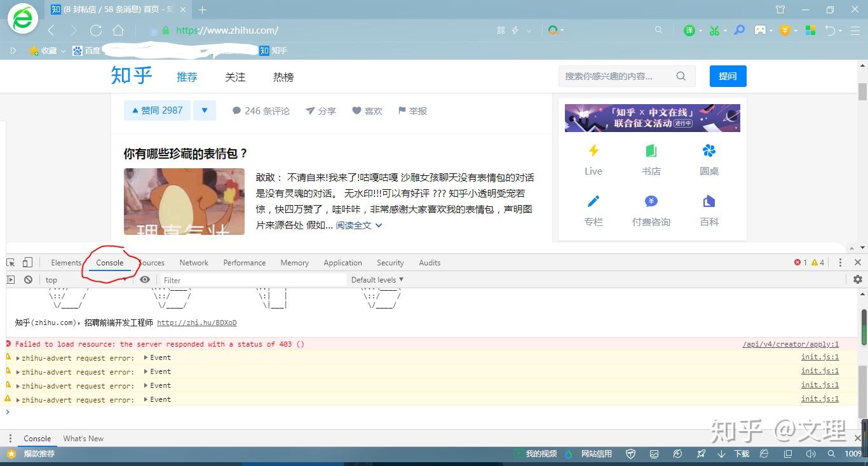The height and width of the screenshot is (466, 868).
Task: Click the clear console icon
Action: tap(28, 279)
